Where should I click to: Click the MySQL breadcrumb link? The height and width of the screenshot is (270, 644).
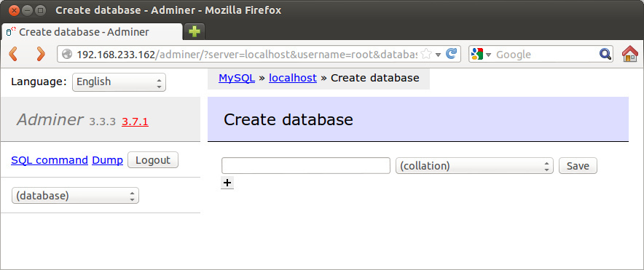coord(237,78)
